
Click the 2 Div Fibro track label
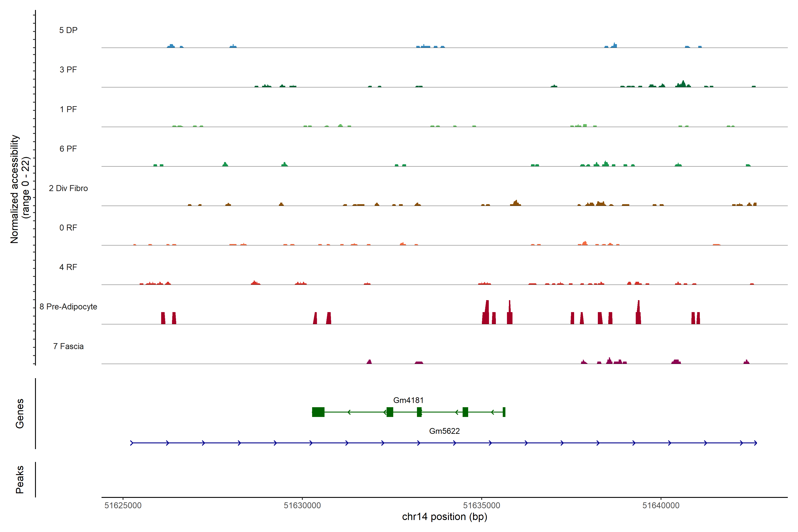coord(68,188)
